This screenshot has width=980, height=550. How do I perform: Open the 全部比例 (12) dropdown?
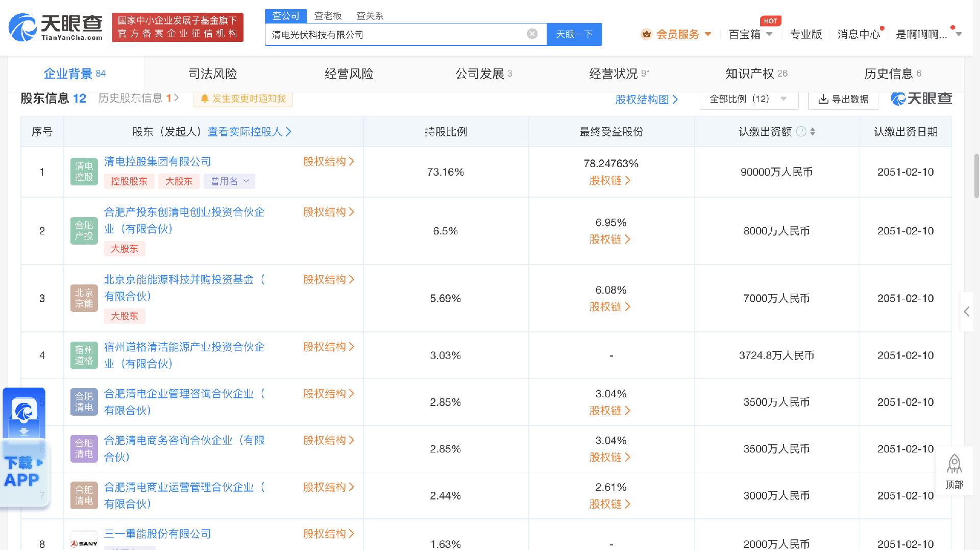[749, 99]
